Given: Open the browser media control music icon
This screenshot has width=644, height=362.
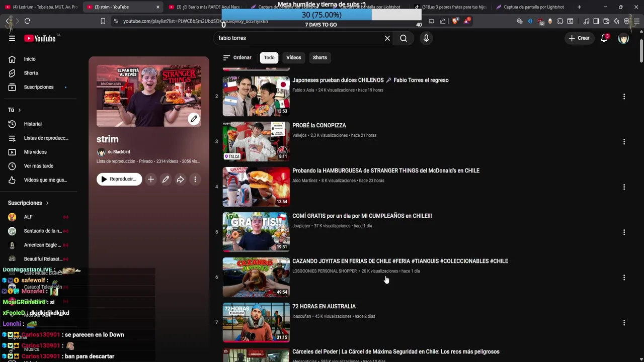Looking at the screenshot, I should tap(586, 21).
